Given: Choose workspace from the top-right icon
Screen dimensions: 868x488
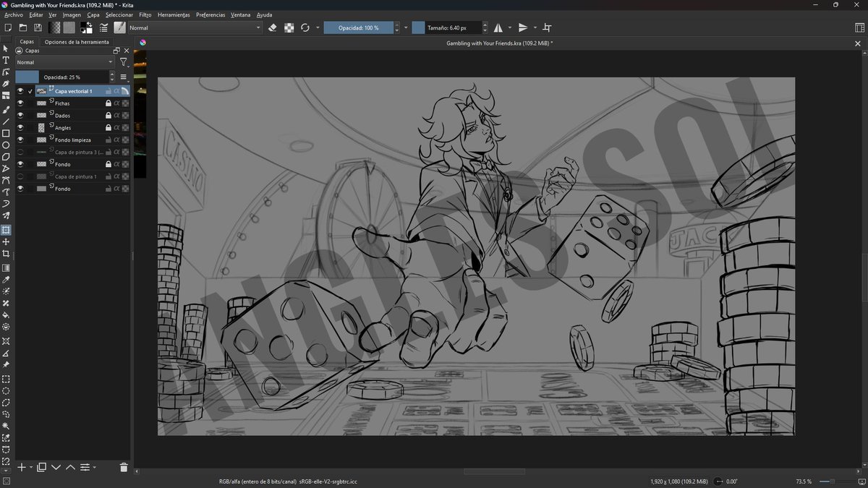Looking at the screenshot, I should (x=859, y=27).
